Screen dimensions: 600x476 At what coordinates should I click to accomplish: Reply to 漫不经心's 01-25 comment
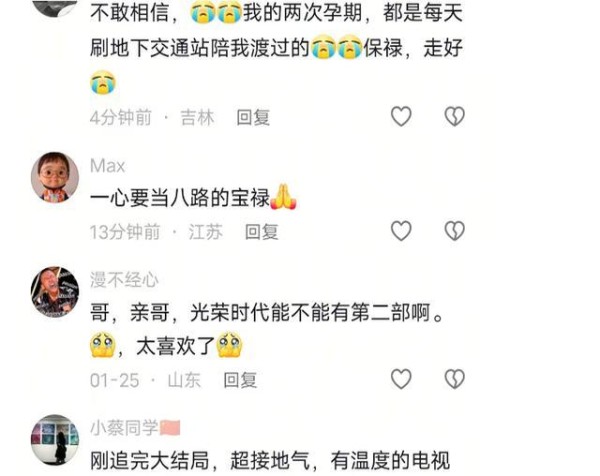pos(240,380)
